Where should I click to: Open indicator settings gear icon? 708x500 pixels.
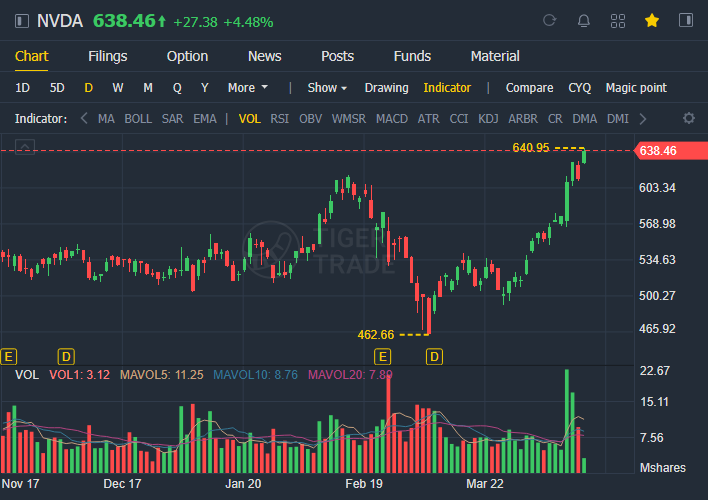(689, 118)
